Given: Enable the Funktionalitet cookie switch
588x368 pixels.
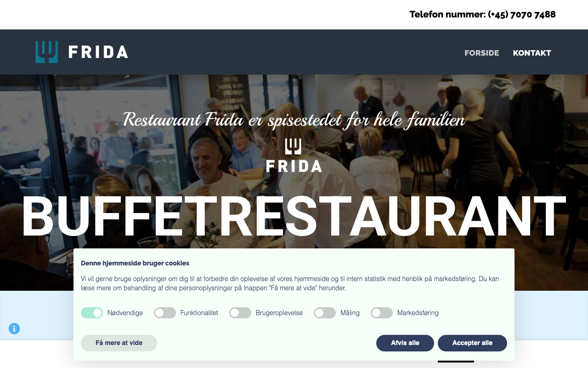Looking at the screenshot, I should click(x=165, y=313).
